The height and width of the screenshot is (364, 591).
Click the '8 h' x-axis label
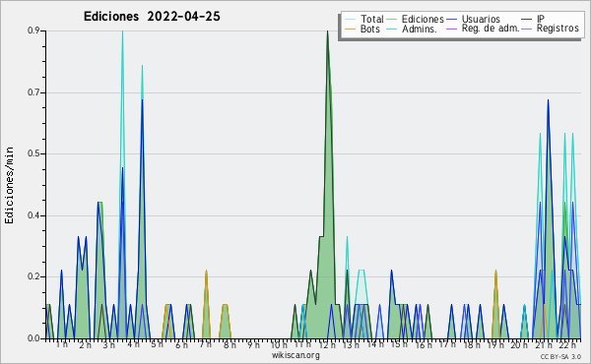[230, 344]
